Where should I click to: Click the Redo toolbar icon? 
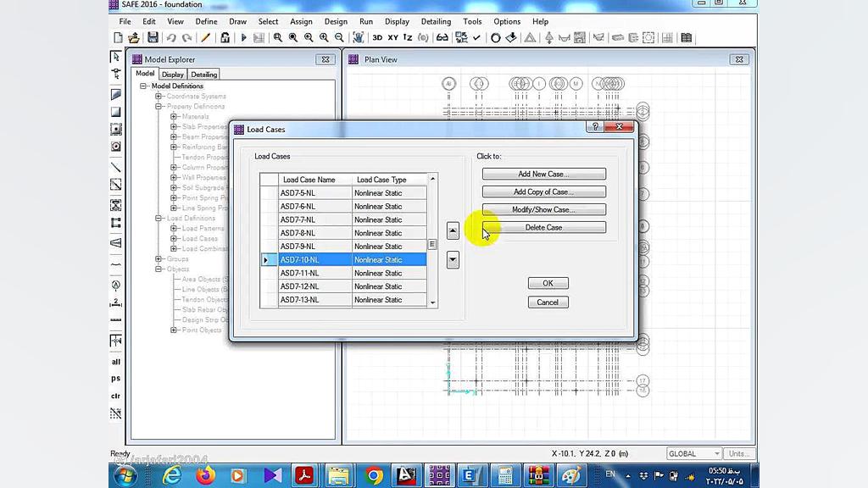(x=187, y=37)
